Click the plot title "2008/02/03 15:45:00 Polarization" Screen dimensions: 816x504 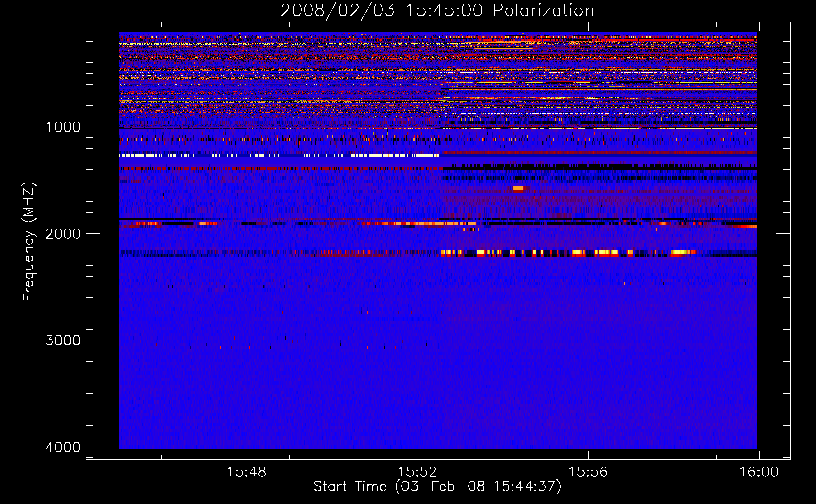point(437,11)
